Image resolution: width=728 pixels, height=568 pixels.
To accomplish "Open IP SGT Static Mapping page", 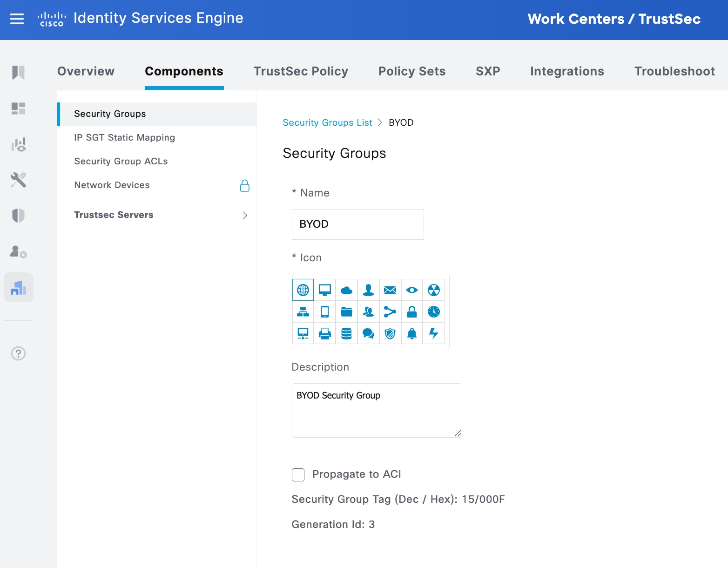I will point(124,137).
